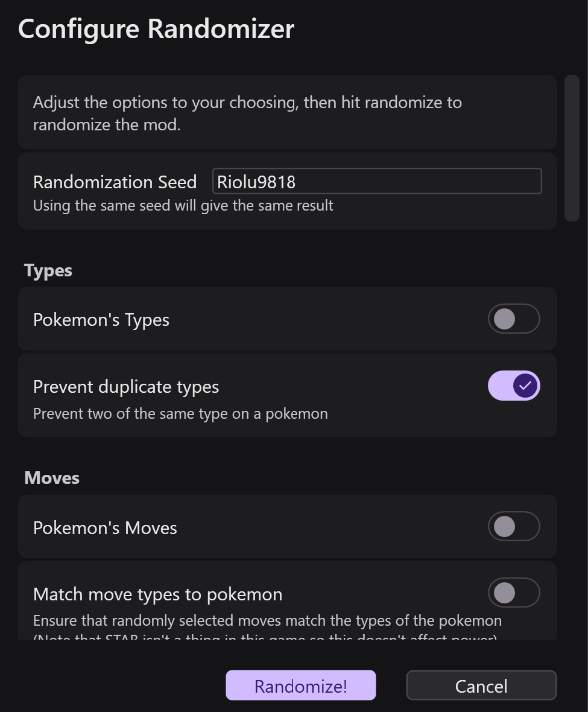
Task: Click the 'Prevent two of the same type' description
Action: (x=180, y=414)
